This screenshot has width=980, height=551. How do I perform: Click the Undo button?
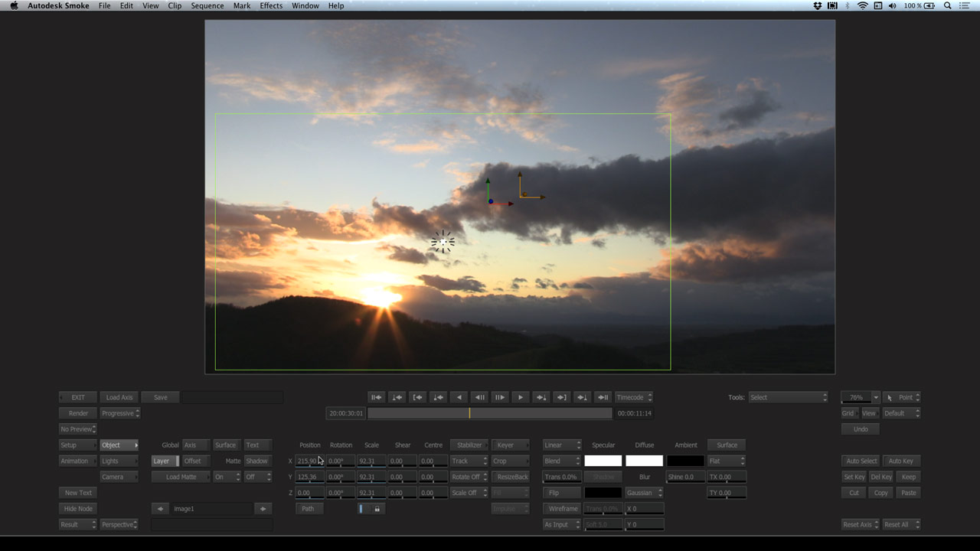pos(861,429)
